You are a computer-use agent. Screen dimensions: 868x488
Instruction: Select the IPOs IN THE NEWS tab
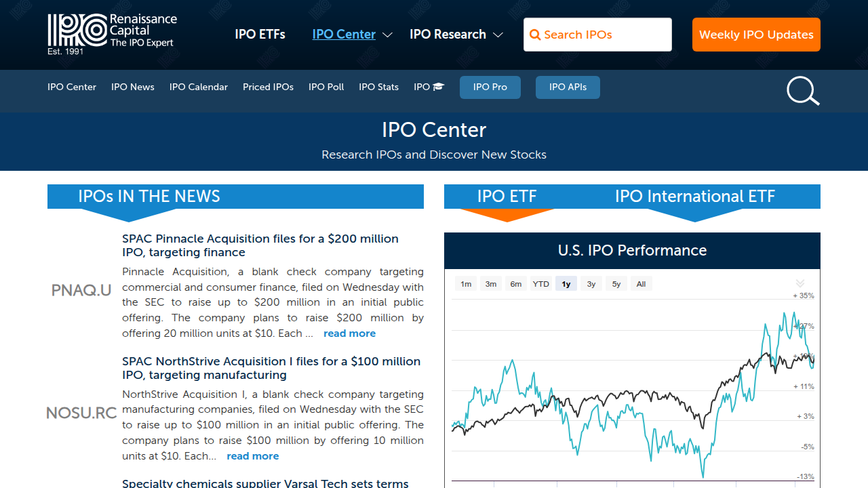pyautogui.click(x=149, y=197)
